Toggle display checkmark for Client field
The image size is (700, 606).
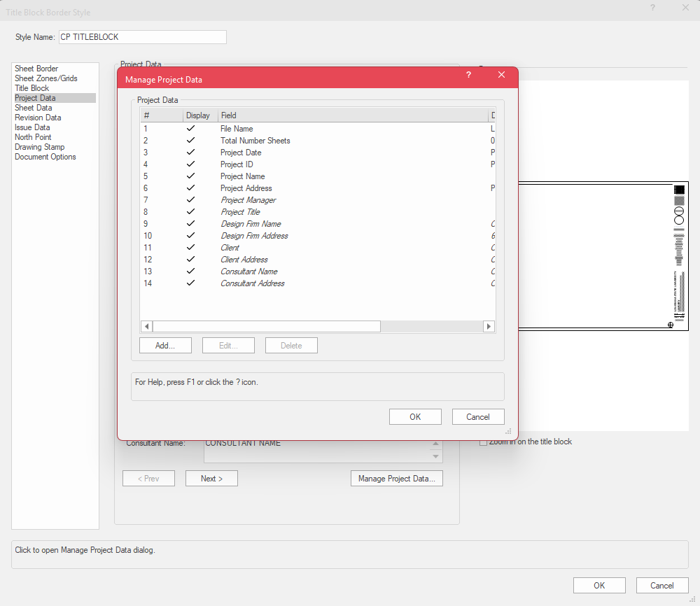pyautogui.click(x=190, y=248)
